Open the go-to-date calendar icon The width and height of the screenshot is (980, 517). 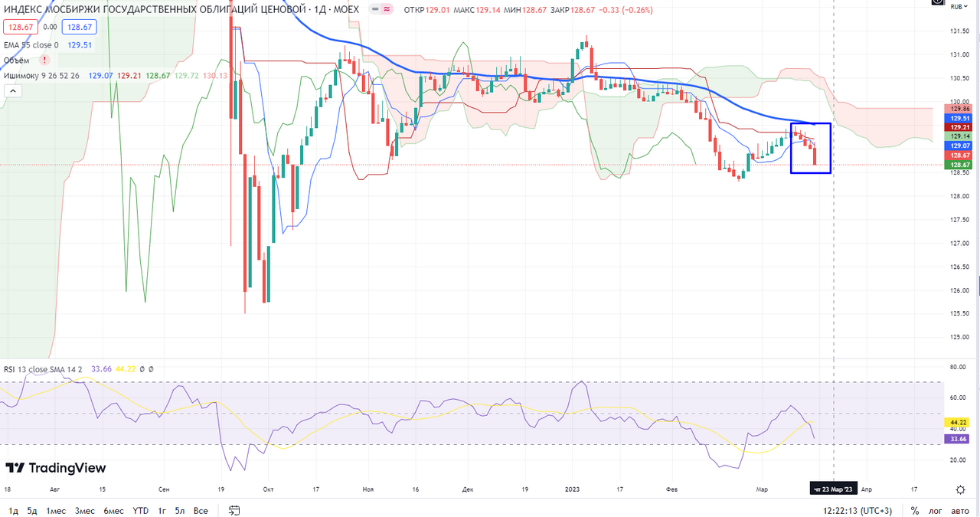pyautogui.click(x=235, y=510)
